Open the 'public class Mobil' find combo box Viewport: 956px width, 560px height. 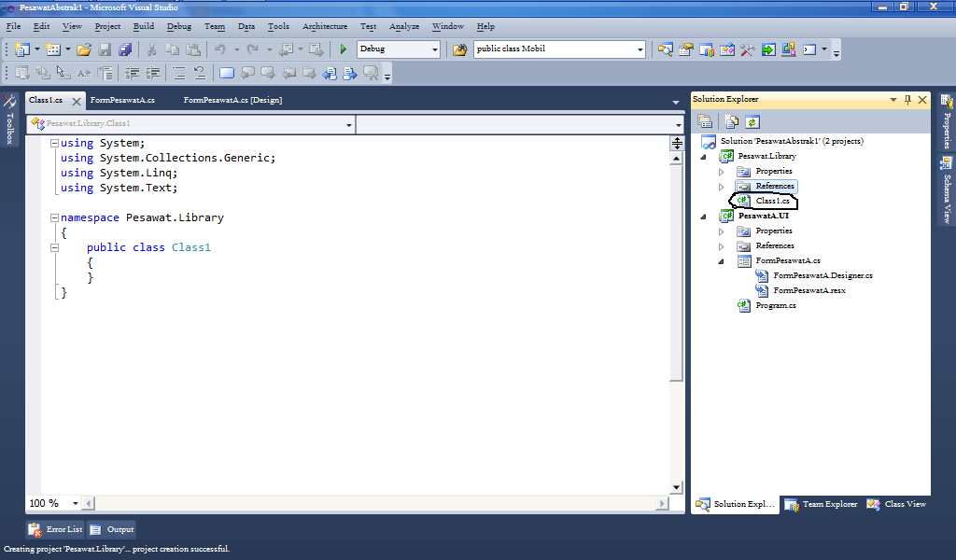pyautogui.click(x=640, y=49)
